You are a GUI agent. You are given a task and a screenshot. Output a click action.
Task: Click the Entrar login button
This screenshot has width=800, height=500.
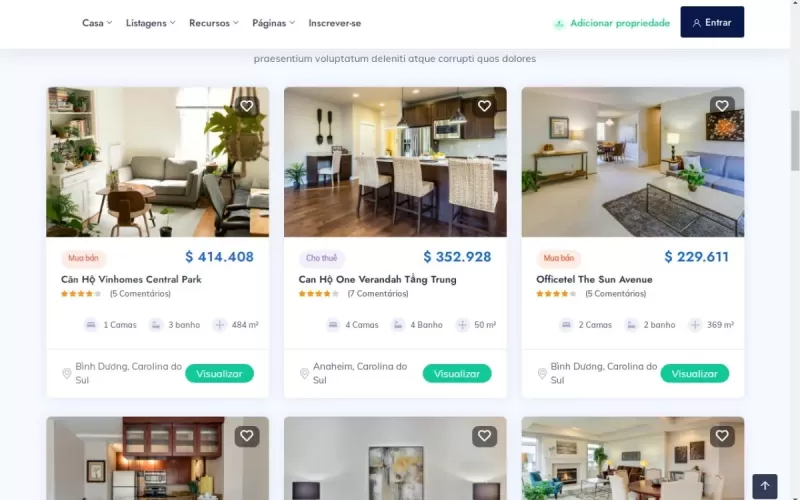[x=712, y=22]
